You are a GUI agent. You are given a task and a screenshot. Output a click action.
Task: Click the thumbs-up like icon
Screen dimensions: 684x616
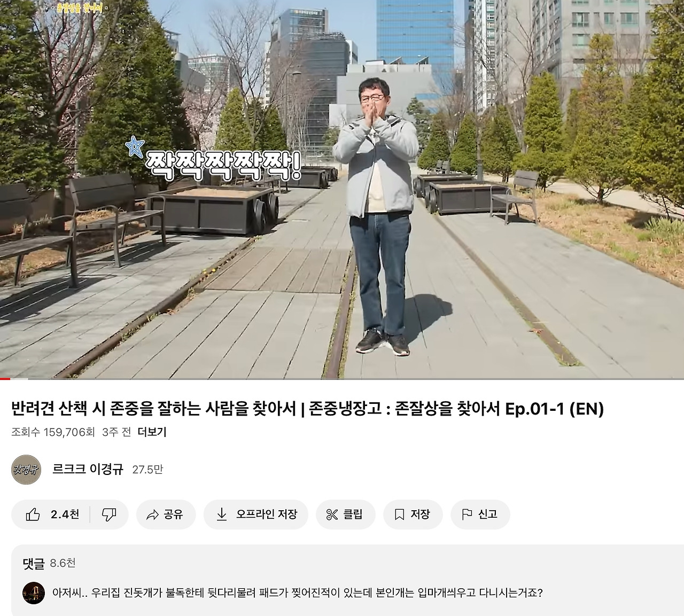coord(33,514)
